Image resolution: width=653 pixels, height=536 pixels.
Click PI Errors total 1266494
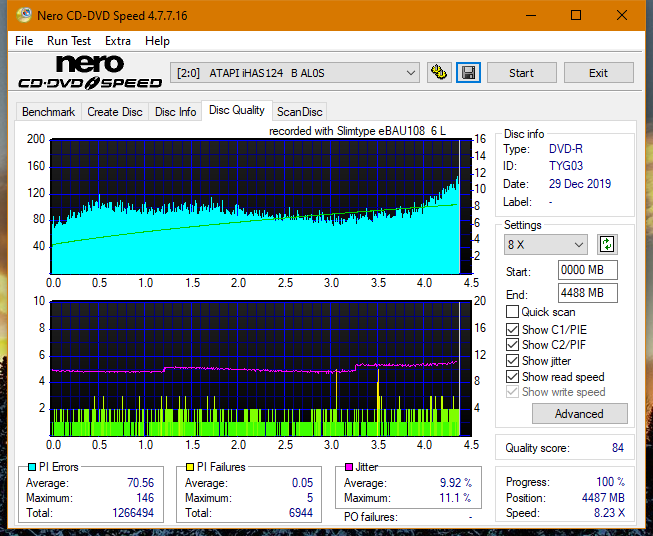133,513
